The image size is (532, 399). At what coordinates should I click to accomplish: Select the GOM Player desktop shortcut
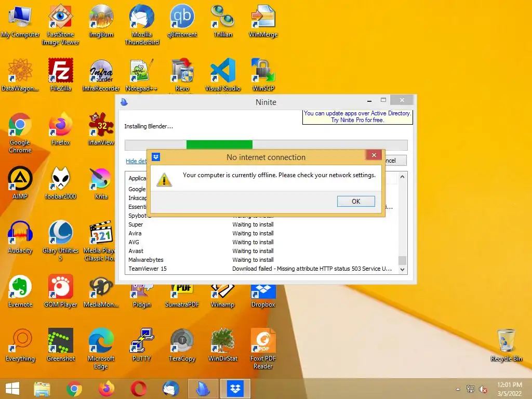coord(60,291)
